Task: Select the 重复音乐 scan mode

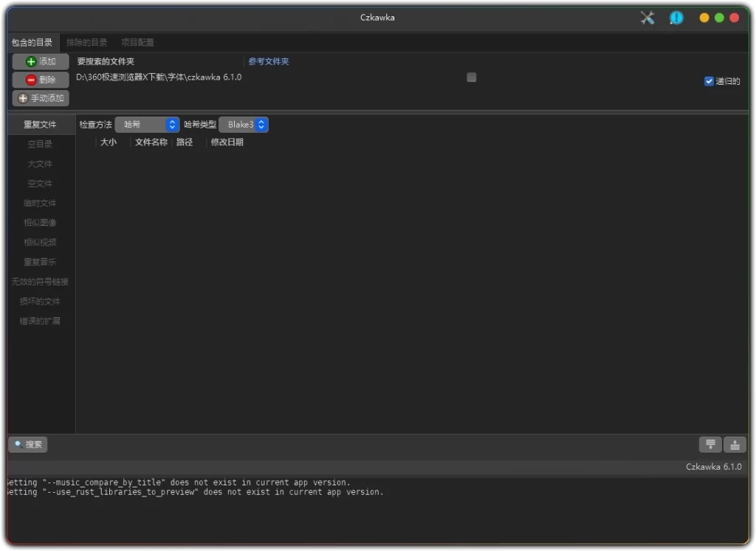Action: [40, 261]
